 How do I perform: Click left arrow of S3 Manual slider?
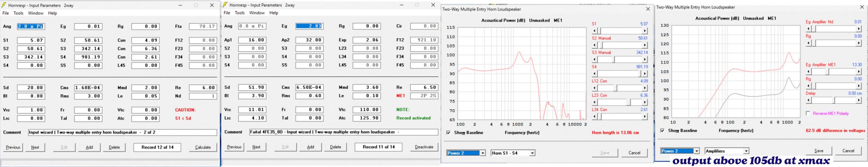tap(594, 59)
